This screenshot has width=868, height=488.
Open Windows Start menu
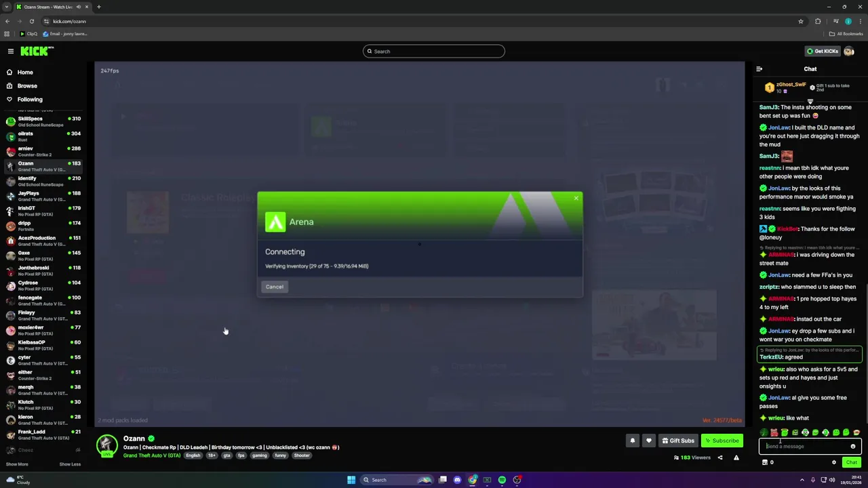(x=351, y=480)
